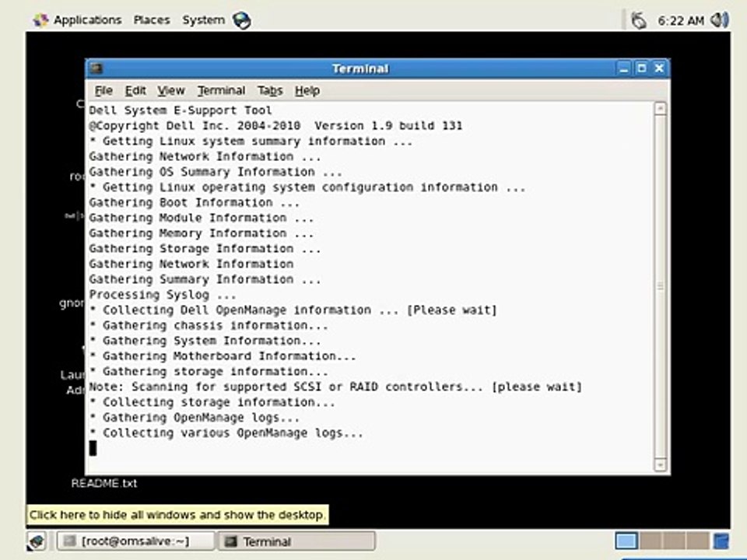
Task: Click the 'Version 1.9 build 131' text
Action: 388,126
